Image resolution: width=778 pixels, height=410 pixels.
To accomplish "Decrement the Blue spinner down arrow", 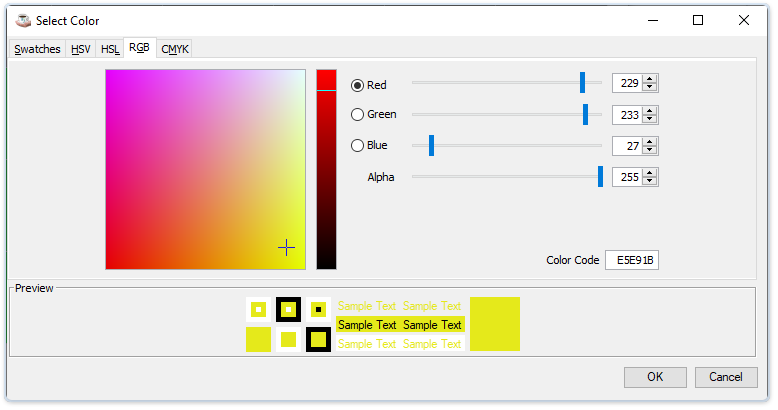I will [x=650, y=150].
